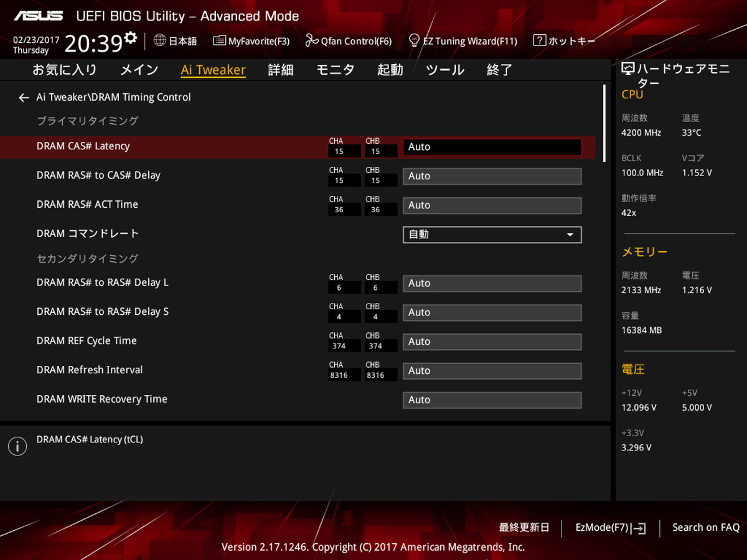Select the DRAM REF Cycle Time label

[x=87, y=341]
